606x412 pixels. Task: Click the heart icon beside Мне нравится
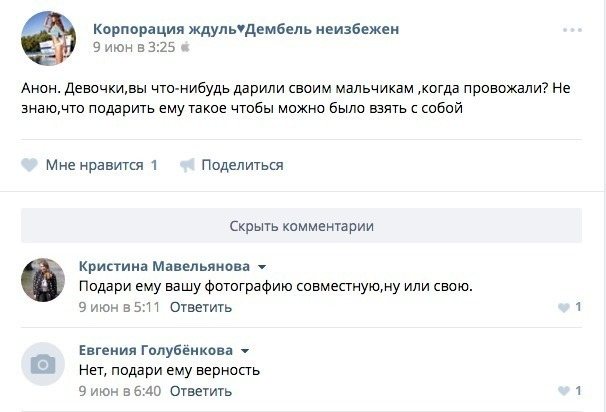pyautogui.click(x=29, y=165)
